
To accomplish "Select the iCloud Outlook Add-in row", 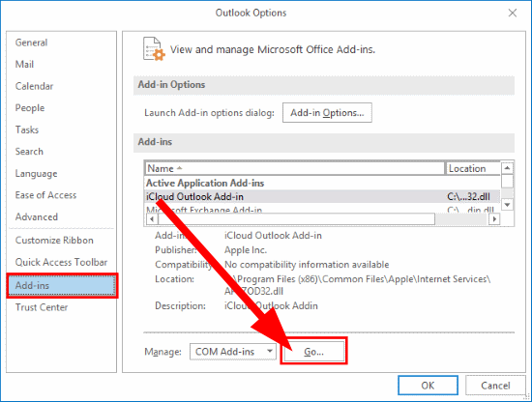I will pyautogui.click(x=322, y=196).
